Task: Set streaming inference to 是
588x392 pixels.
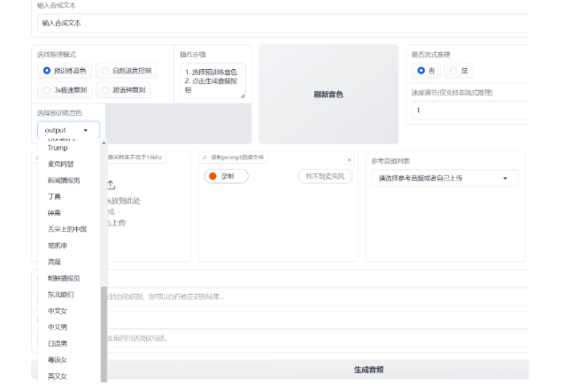Action: click(453, 71)
